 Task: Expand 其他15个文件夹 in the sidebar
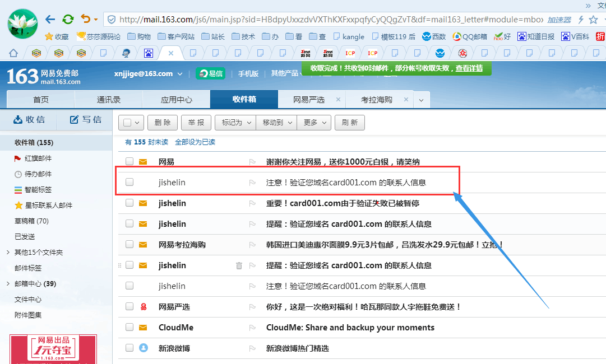[8, 252]
